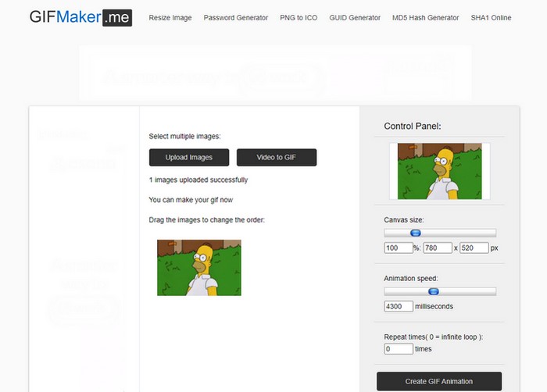Open the Password Generator link
Image resolution: width=547 pixels, height=392 pixels.
point(236,18)
